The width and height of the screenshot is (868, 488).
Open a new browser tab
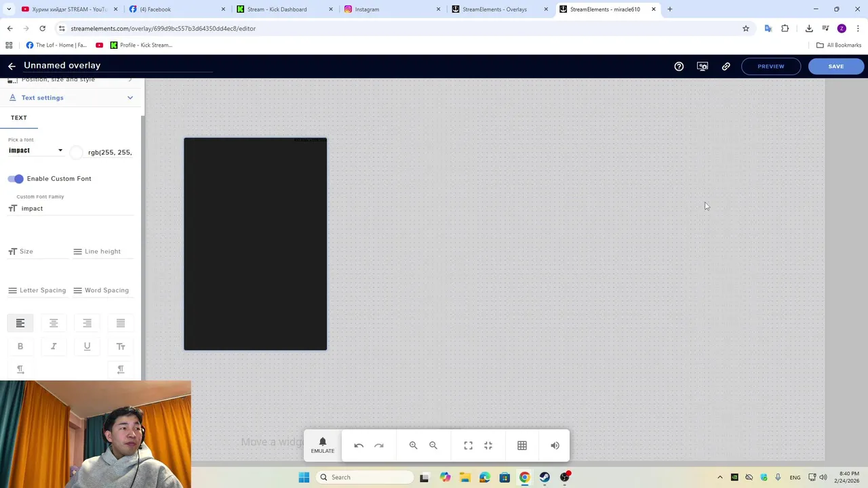point(669,9)
